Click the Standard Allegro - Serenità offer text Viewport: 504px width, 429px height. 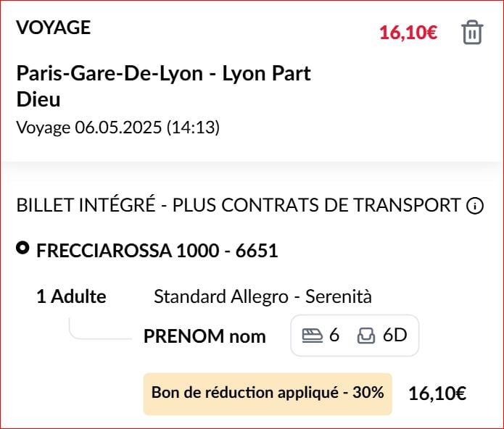click(263, 296)
